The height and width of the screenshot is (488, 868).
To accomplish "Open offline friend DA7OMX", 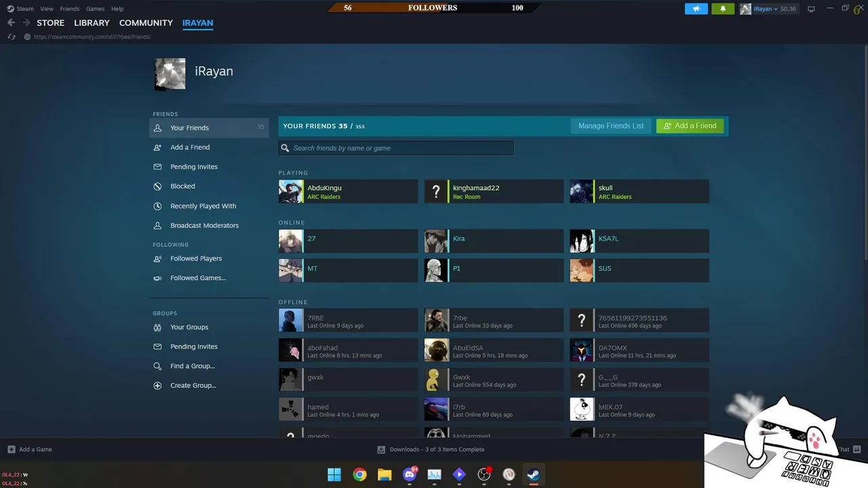I will coord(639,350).
